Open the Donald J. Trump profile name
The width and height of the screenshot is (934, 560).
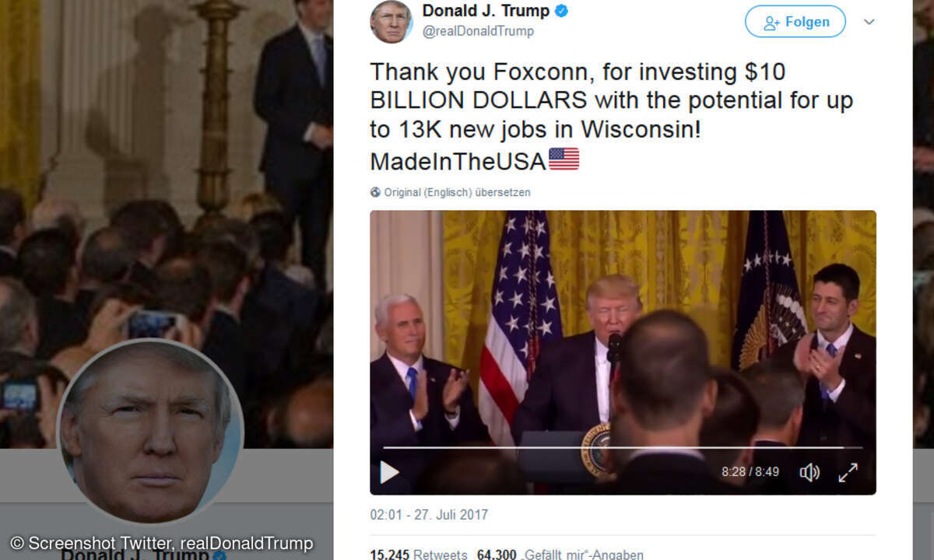[486, 11]
